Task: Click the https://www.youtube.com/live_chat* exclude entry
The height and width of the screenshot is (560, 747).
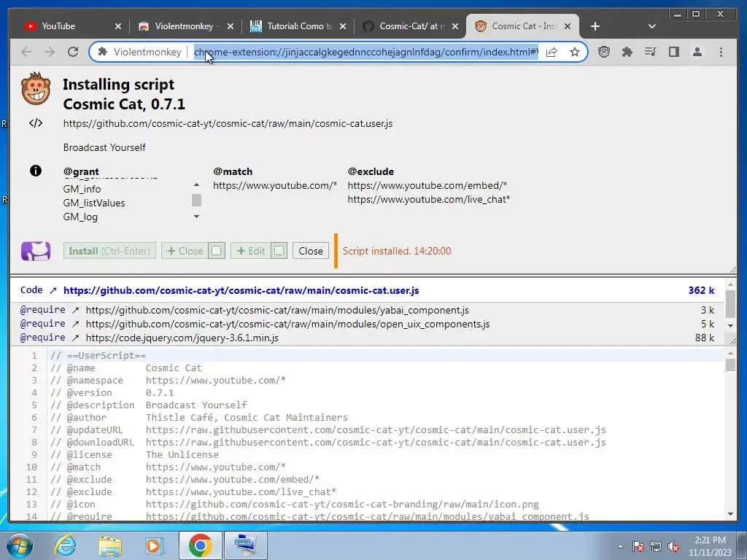Action: pyautogui.click(x=429, y=200)
